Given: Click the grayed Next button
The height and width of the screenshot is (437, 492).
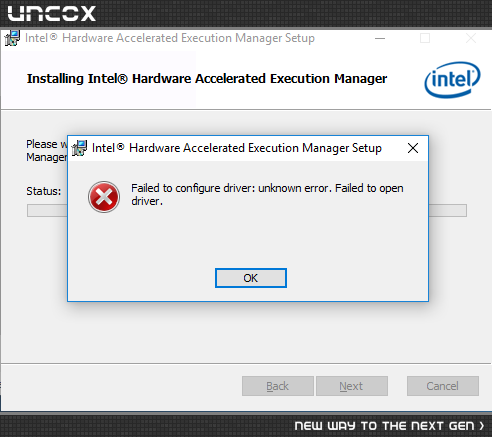Looking at the screenshot, I should 352,386.
